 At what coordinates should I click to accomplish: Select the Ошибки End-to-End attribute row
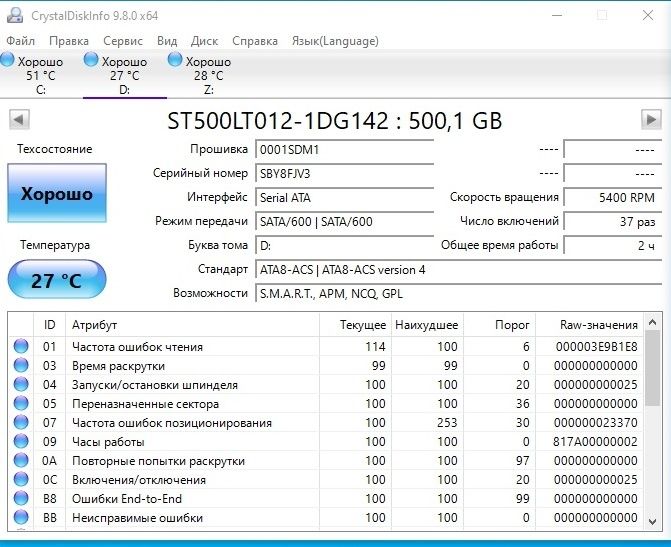point(326,498)
